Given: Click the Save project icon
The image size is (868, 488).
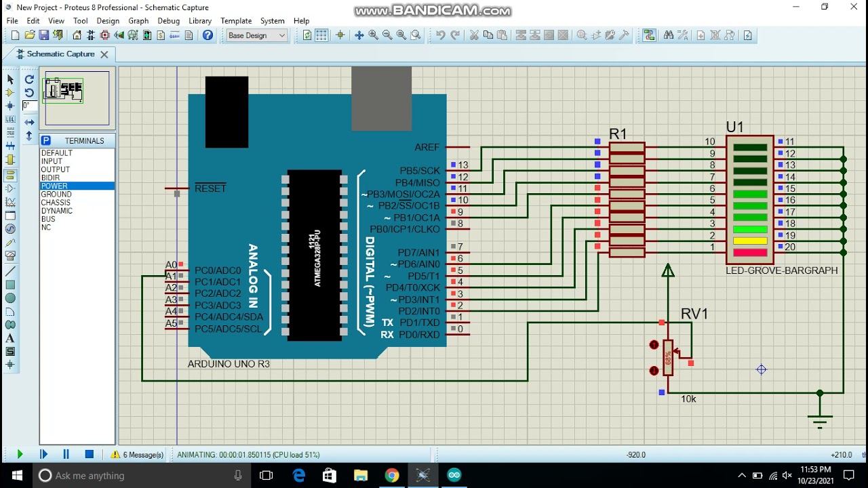Looking at the screenshot, I should point(44,35).
